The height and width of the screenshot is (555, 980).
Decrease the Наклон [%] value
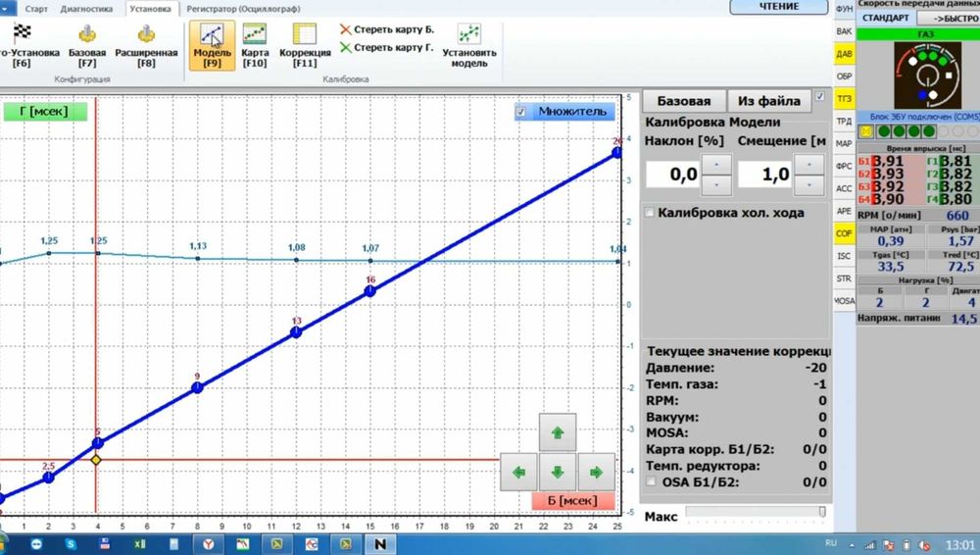[716, 184]
